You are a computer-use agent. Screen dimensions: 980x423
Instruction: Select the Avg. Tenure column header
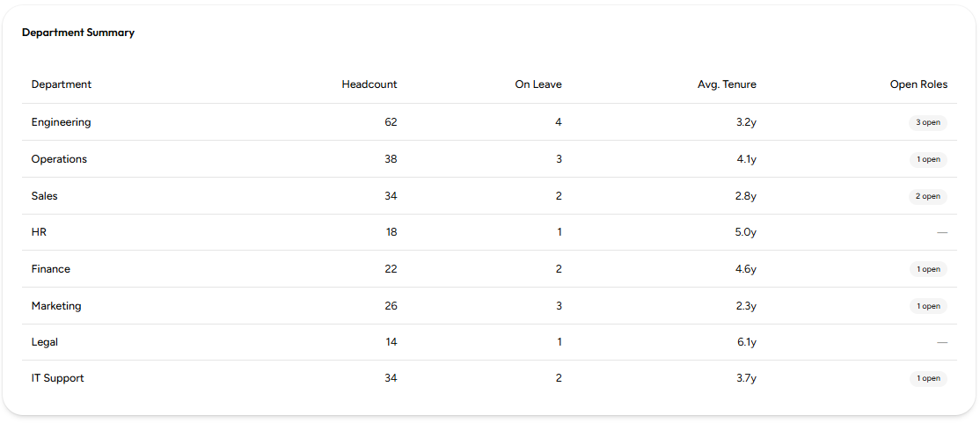pyautogui.click(x=727, y=84)
